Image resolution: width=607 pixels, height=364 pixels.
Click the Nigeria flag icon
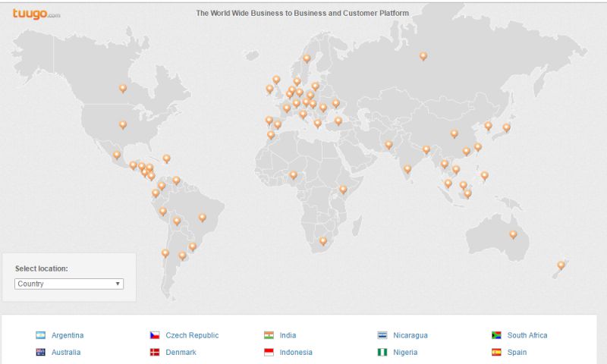tap(382, 352)
